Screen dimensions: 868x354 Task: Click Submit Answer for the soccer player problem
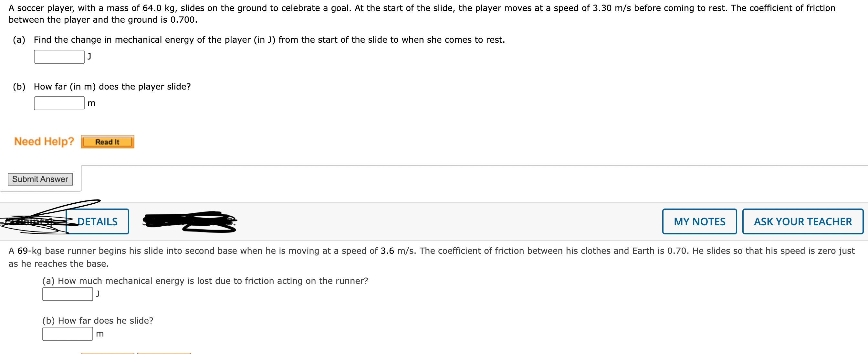click(40, 179)
